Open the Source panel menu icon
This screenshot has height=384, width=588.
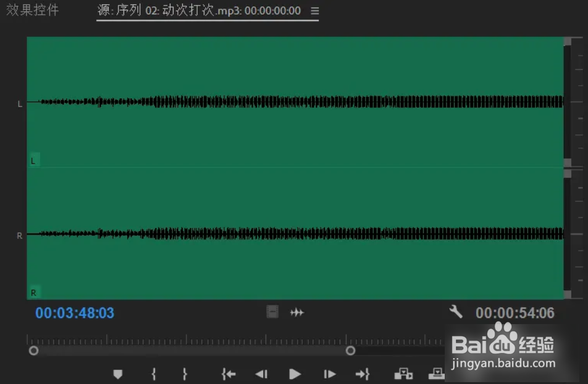point(314,11)
